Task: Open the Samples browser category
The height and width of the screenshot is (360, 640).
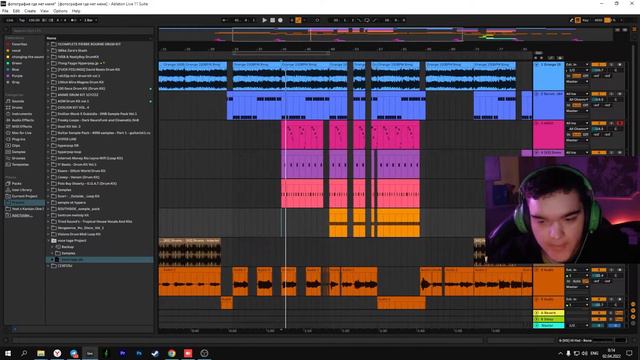Action: click(18, 152)
